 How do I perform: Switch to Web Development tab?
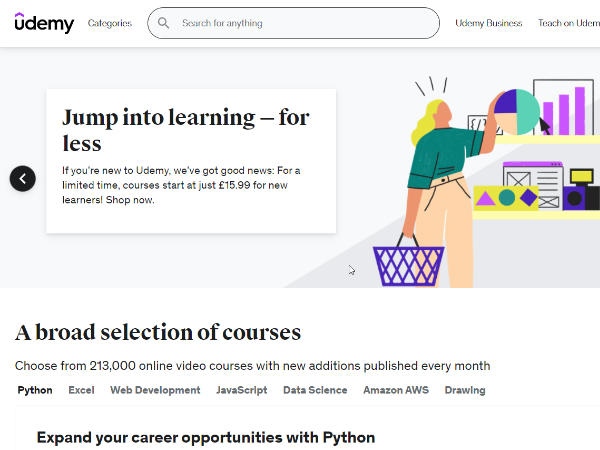click(155, 390)
